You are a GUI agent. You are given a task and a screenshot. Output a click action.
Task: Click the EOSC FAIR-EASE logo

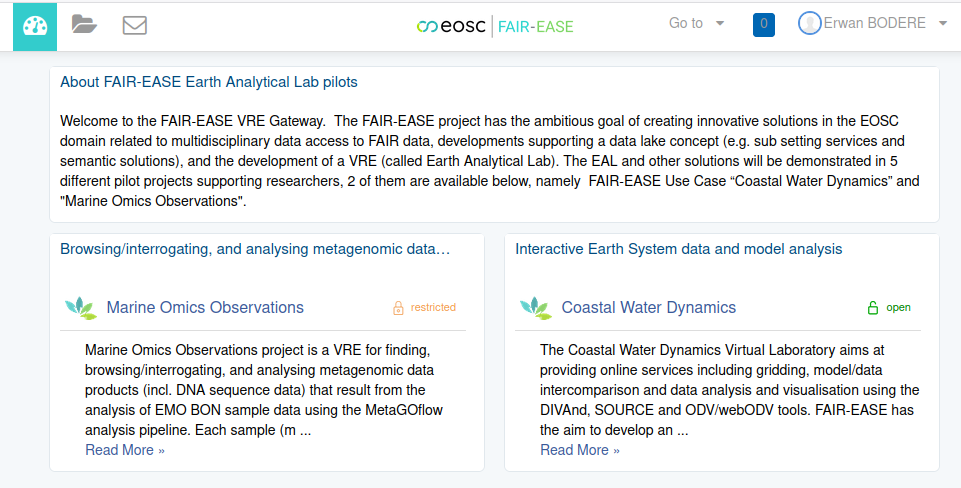click(495, 26)
